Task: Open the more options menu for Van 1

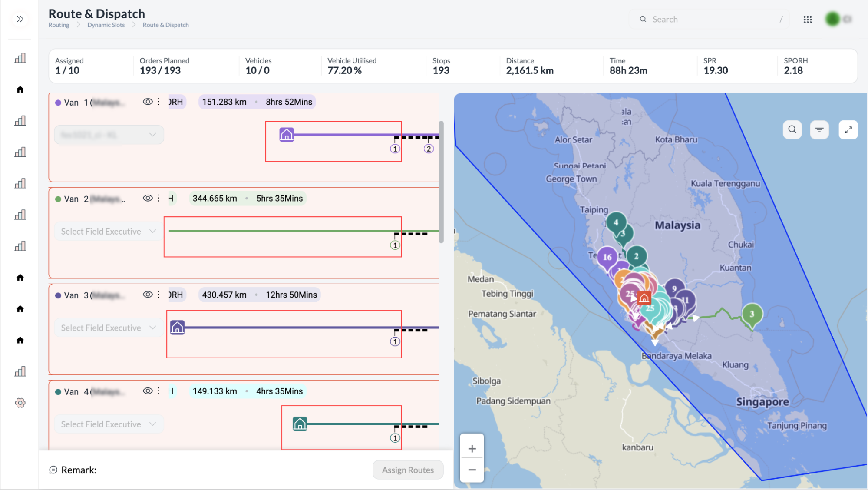Action: point(159,102)
